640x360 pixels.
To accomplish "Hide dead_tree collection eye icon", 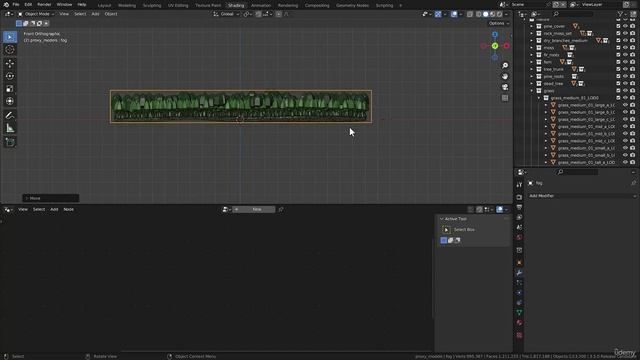I will pyautogui.click(x=625, y=83).
